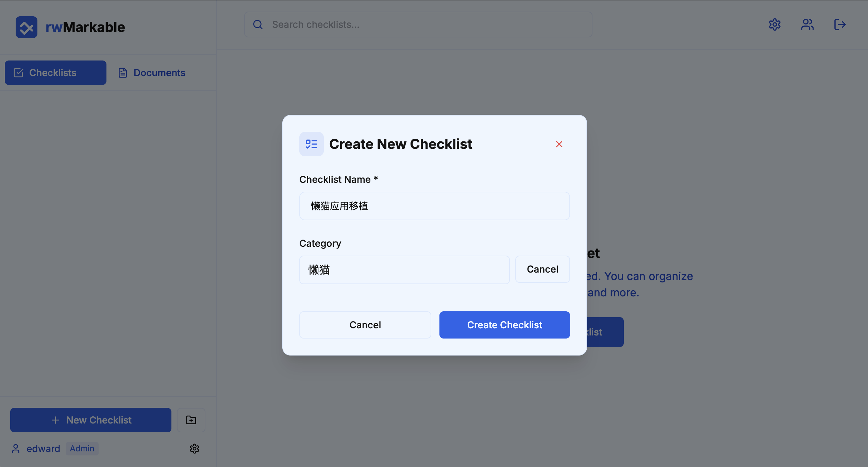The height and width of the screenshot is (467, 868).
Task: Click the edward user profile icon
Action: tap(16, 449)
